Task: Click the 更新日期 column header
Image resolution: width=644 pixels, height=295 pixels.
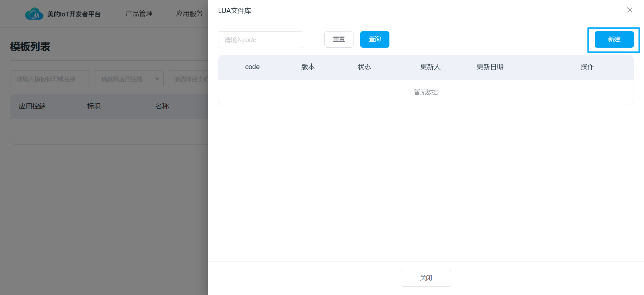Action: coord(490,67)
